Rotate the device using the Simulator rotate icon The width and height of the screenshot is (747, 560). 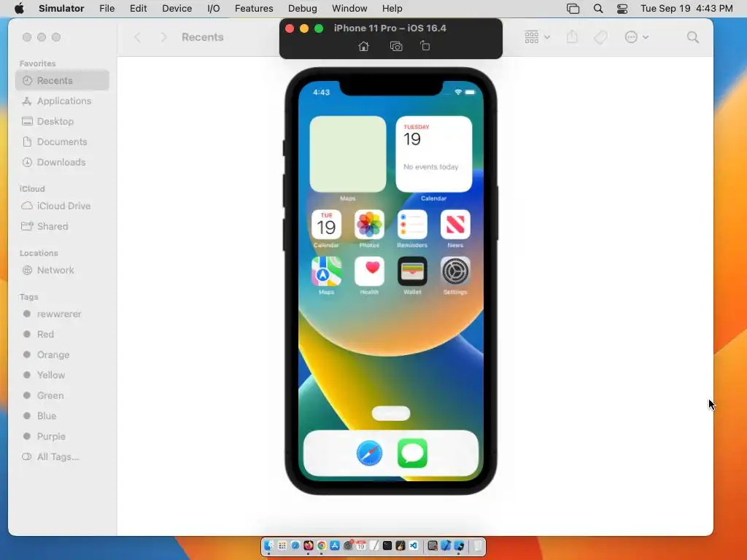pos(425,46)
